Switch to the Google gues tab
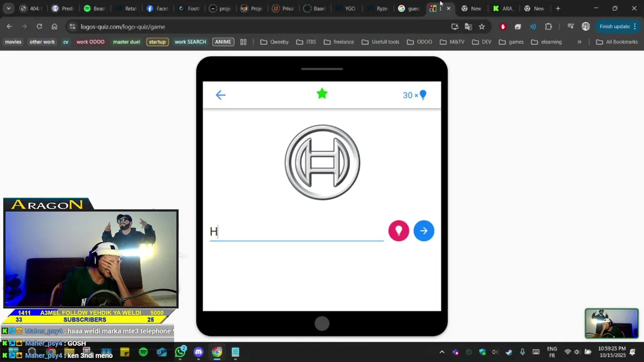Screen dimensions: 644x362 tap(409, 9)
